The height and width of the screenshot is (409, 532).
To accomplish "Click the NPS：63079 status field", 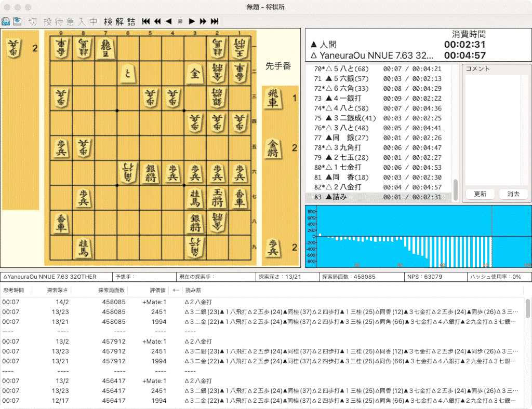I will coord(435,277).
